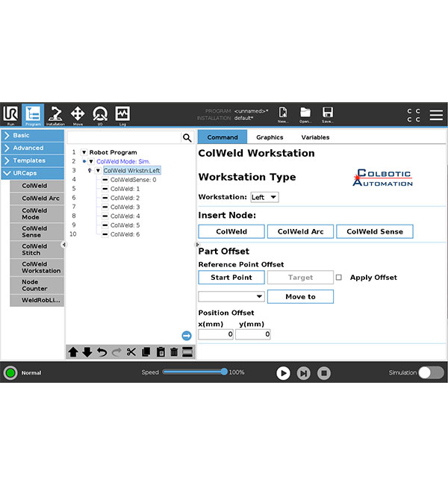Enable the Apply Offset checkbox

[x=339, y=278]
